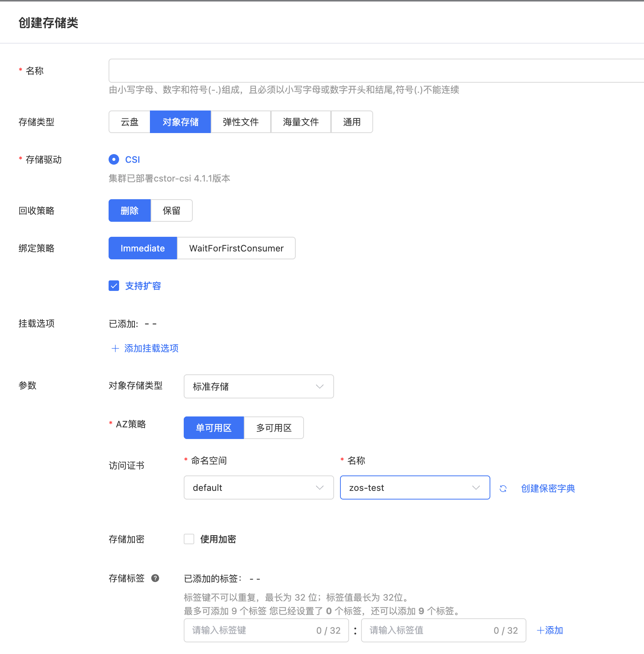Open the default namespace dropdown
Screen dimensions: 644x654
point(259,487)
